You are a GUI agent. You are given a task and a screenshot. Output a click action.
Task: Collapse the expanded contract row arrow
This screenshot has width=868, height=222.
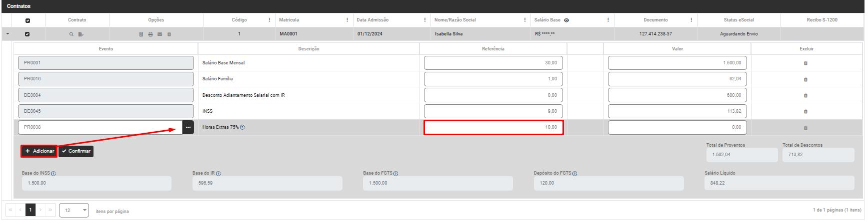point(7,34)
